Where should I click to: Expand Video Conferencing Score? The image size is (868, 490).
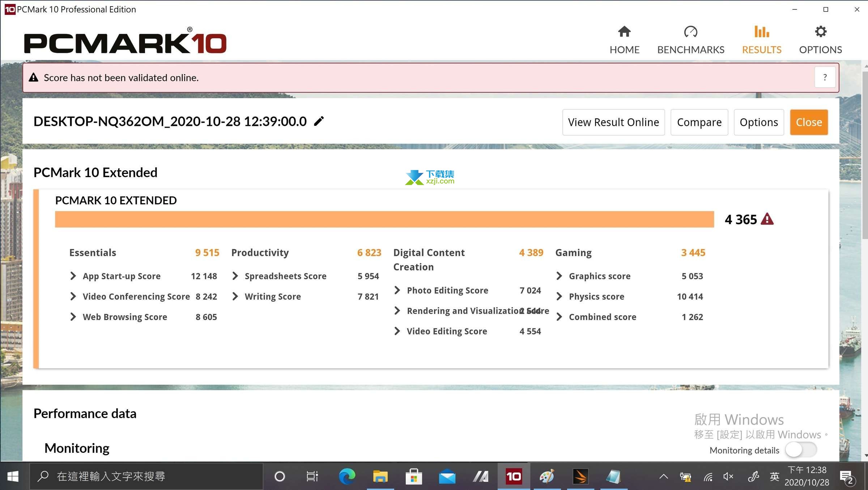(73, 297)
